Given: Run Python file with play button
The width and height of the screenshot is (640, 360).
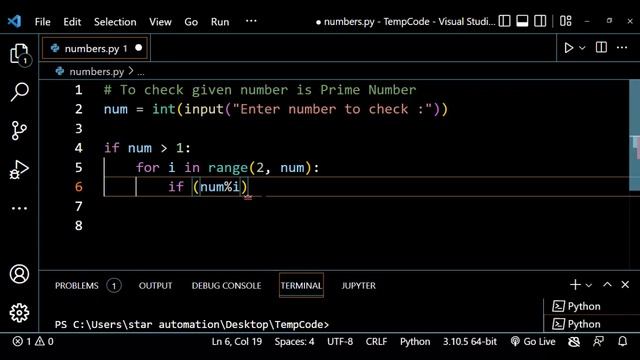Looking at the screenshot, I should click(x=568, y=48).
